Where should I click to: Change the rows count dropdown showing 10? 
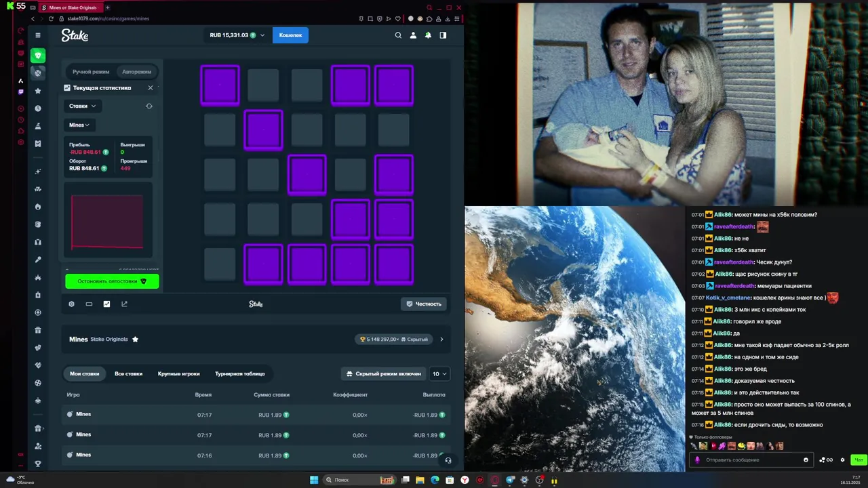pyautogui.click(x=440, y=373)
